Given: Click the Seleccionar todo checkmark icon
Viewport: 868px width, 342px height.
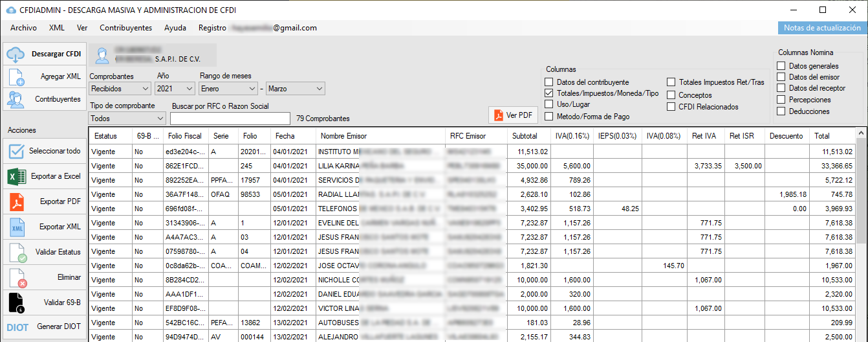Looking at the screenshot, I should (x=16, y=151).
